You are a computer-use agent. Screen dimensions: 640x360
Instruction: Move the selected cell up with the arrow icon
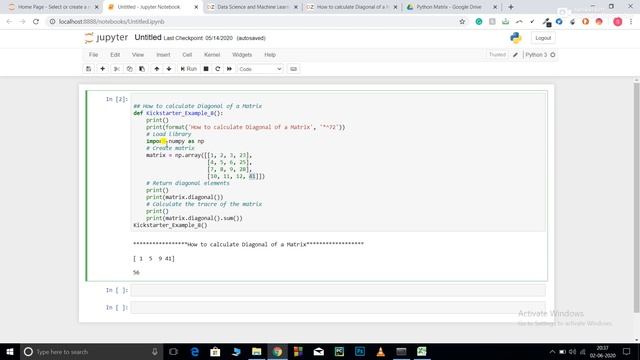[x=157, y=69]
